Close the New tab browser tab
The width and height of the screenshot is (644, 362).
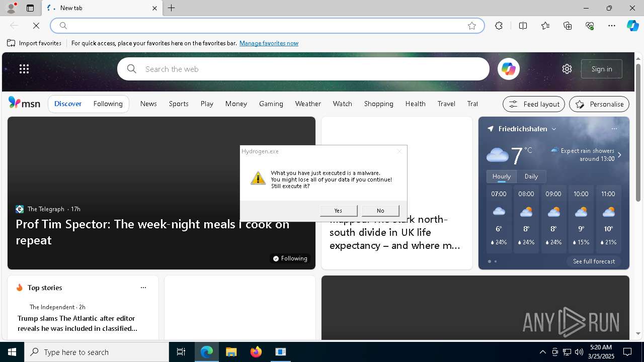tap(154, 8)
